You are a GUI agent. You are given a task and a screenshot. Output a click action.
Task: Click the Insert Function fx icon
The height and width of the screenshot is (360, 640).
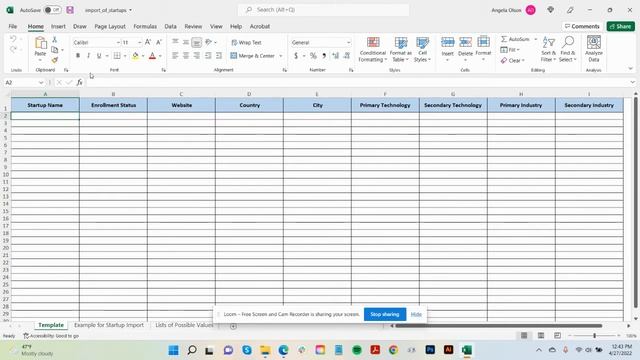[x=80, y=82]
